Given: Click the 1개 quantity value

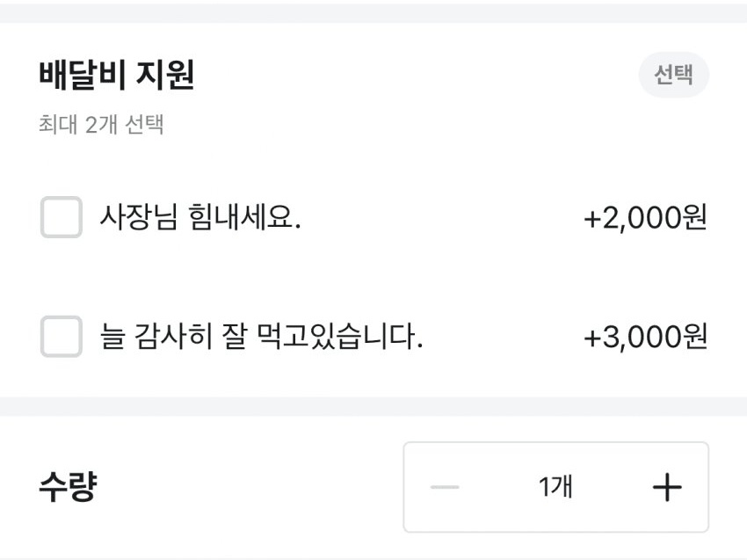Looking at the screenshot, I should (x=555, y=487).
